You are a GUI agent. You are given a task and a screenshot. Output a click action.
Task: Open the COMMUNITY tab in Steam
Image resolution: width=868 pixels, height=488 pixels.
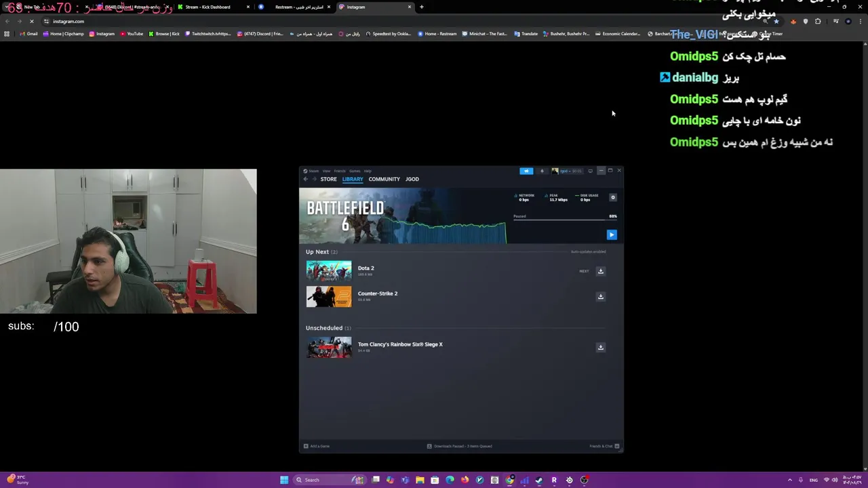[x=384, y=179]
